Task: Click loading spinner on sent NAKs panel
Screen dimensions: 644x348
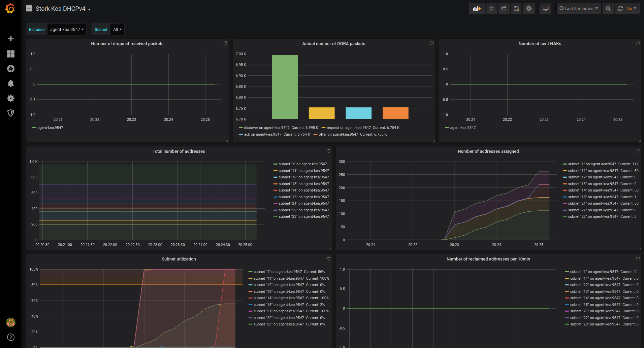Action: [638, 43]
